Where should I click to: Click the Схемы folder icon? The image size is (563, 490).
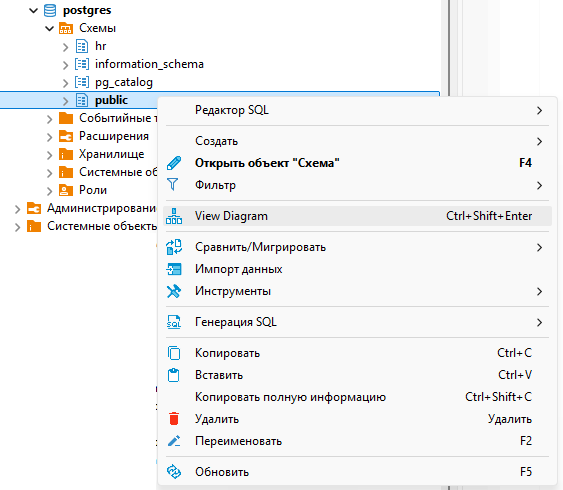pos(66,28)
